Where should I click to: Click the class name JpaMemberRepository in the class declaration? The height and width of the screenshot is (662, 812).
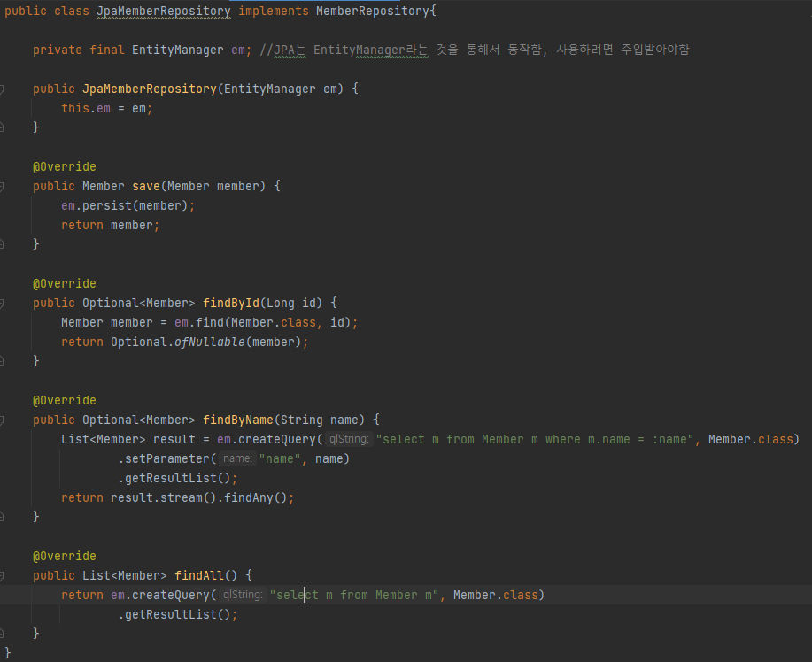point(164,11)
